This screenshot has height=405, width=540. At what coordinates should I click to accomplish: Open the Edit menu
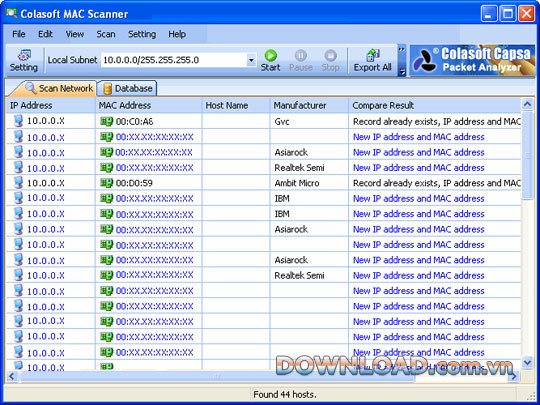pos(45,34)
